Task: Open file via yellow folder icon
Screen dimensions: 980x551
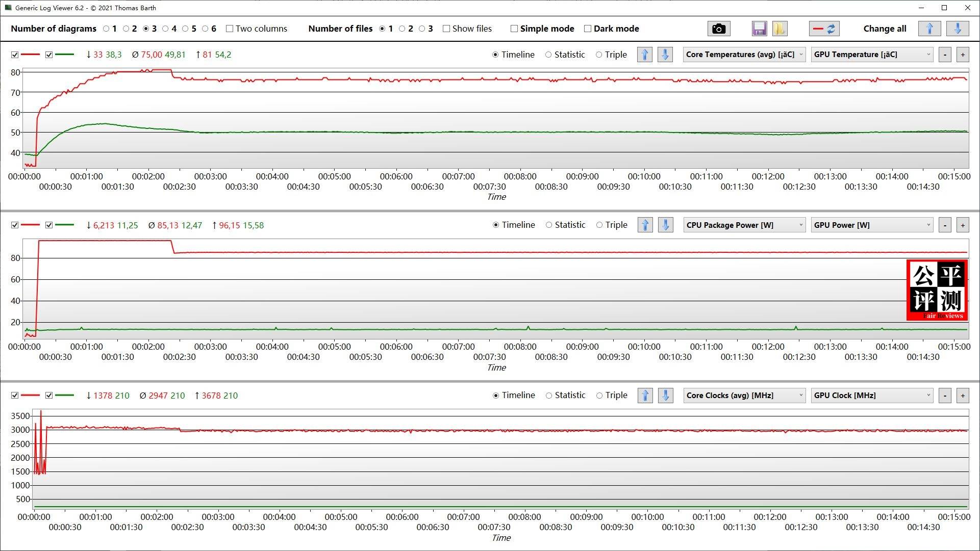Action: pyautogui.click(x=780, y=29)
